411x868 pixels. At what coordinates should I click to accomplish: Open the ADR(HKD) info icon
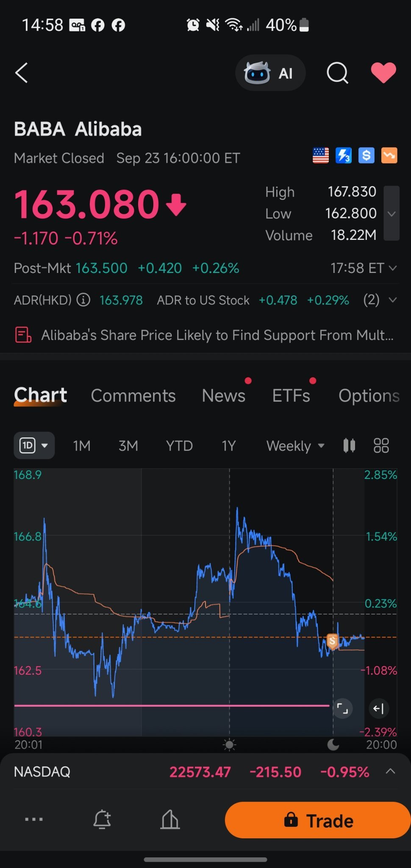83,300
